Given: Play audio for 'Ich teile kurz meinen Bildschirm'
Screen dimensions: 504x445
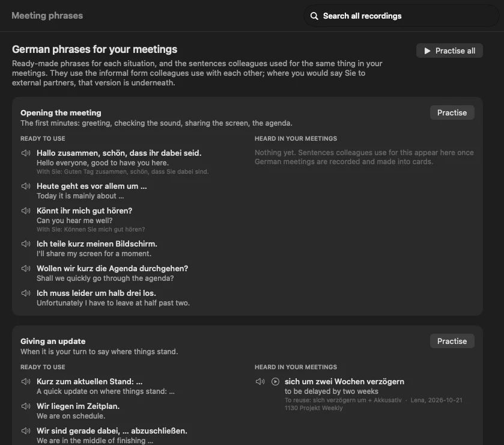Looking at the screenshot, I should [26, 244].
